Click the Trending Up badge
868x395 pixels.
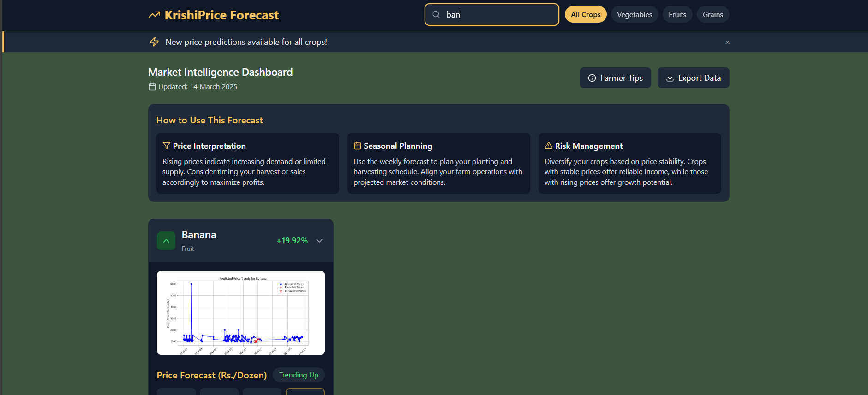299,375
